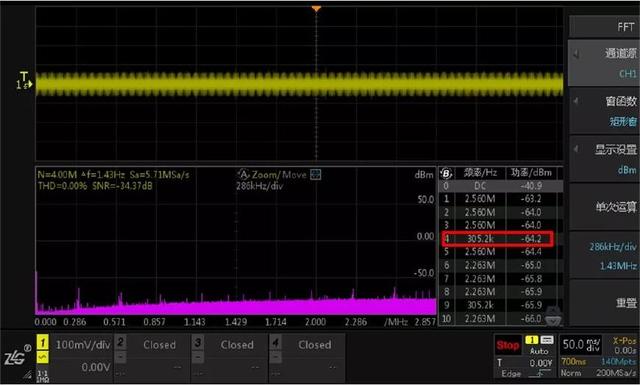This screenshot has width=640, height=385.
Task: Expand the 显示设置 dBm display setting
Action: click(604, 159)
